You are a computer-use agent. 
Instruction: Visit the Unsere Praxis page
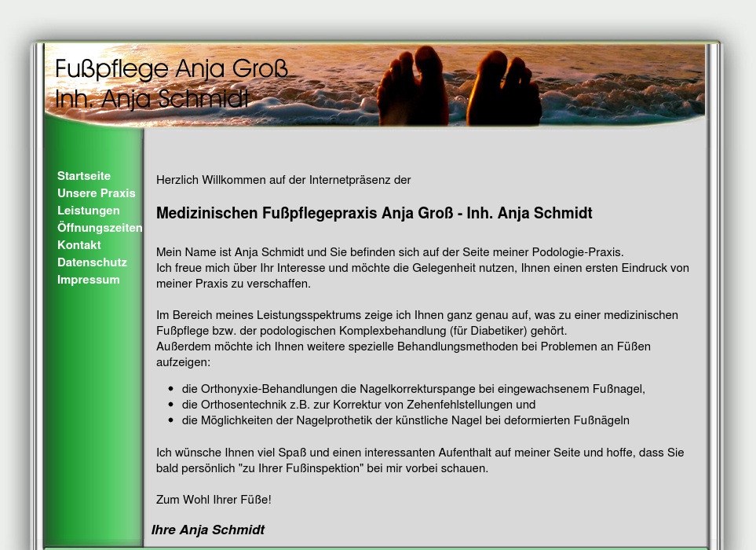point(96,192)
